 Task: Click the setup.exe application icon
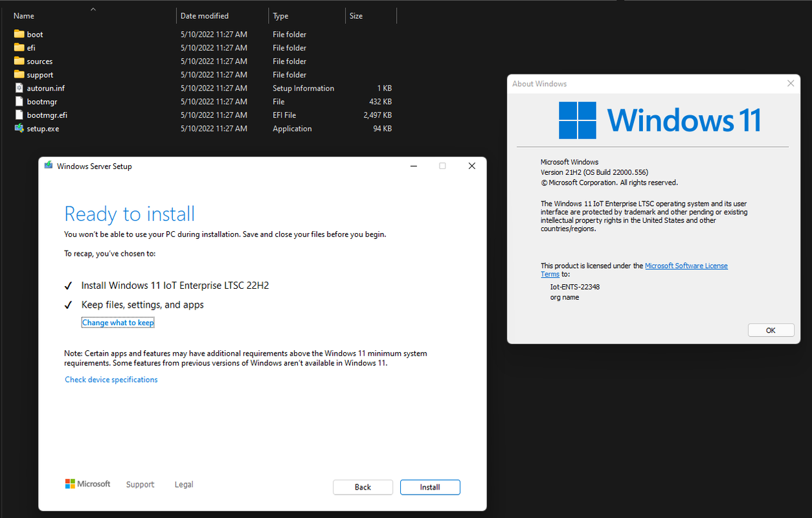tap(19, 129)
